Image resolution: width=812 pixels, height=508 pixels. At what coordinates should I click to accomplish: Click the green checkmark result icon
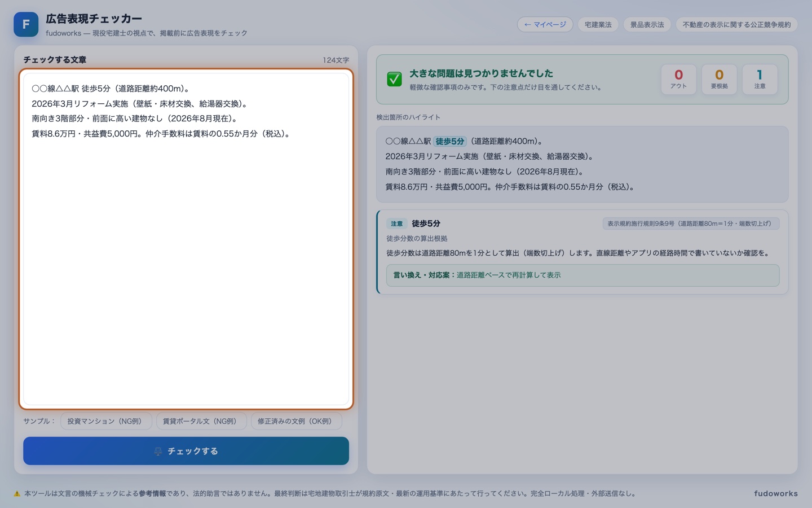395,79
